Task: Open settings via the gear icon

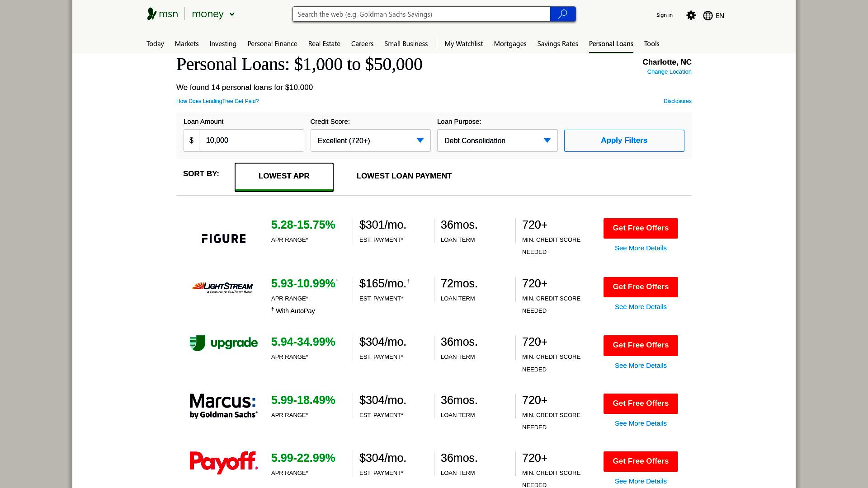Action: click(691, 15)
